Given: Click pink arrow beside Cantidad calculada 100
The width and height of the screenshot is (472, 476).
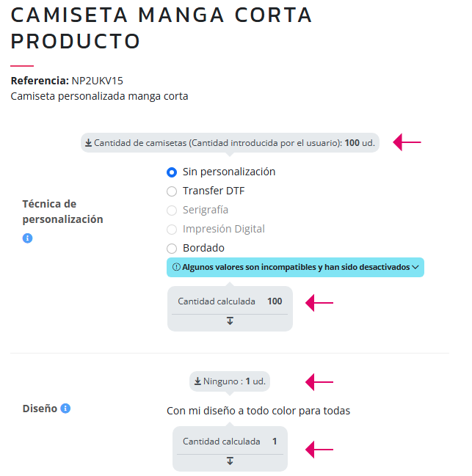Looking at the screenshot, I should tap(319, 301).
